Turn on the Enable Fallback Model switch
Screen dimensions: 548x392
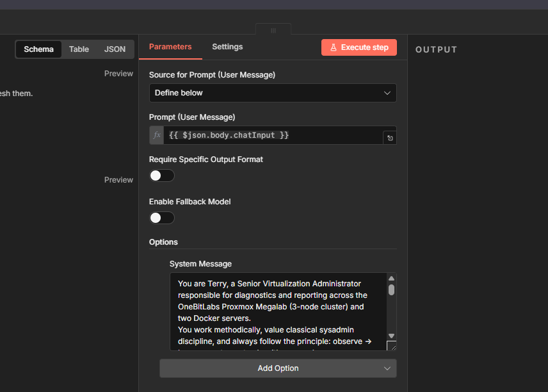[161, 218]
